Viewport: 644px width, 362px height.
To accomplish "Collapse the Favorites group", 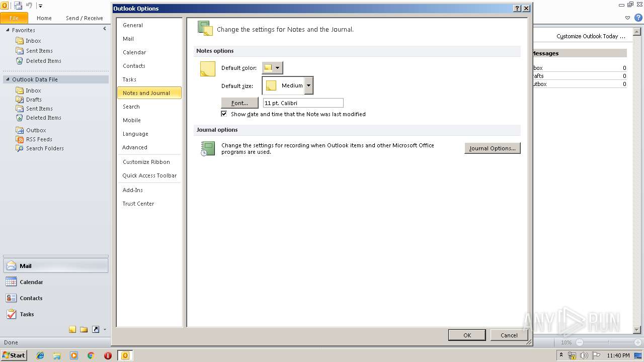I will [8, 30].
